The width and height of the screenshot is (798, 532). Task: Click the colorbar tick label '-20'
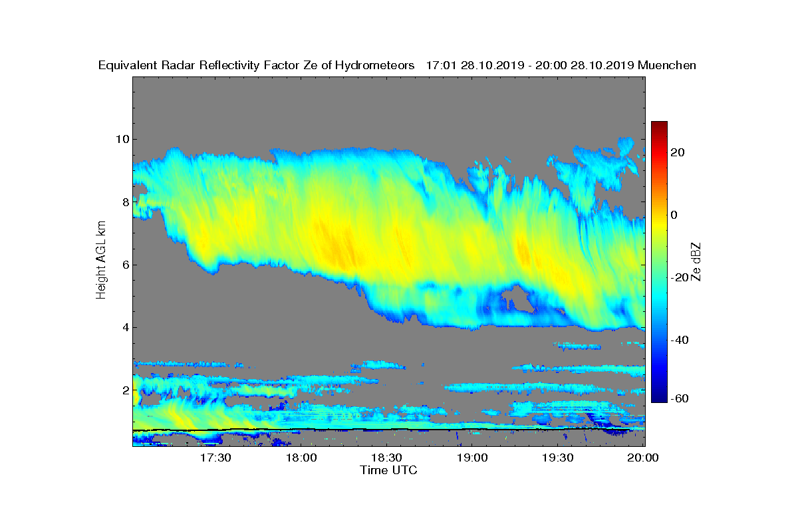[x=680, y=277]
